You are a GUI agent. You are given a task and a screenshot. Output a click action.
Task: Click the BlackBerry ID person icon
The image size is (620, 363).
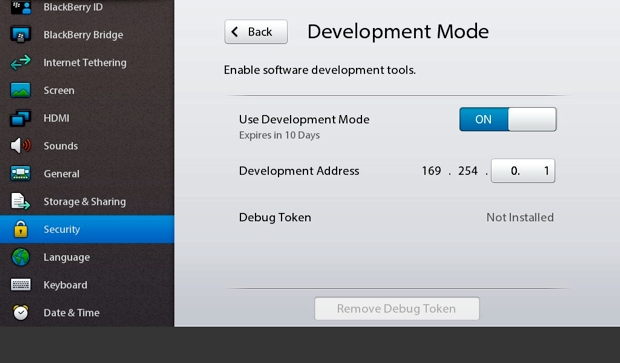coord(21,7)
